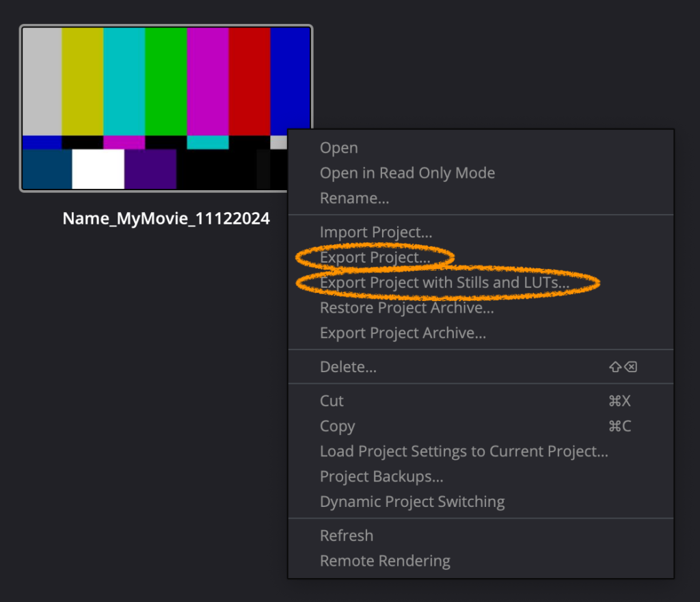This screenshot has width=700, height=602.
Task: Toggle Remote Rendering option
Action: pyautogui.click(x=385, y=561)
